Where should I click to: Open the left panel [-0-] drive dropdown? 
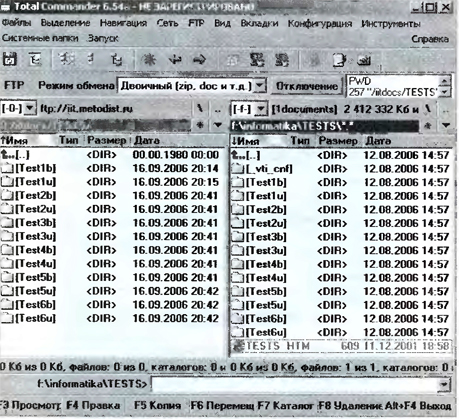click(x=30, y=108)
